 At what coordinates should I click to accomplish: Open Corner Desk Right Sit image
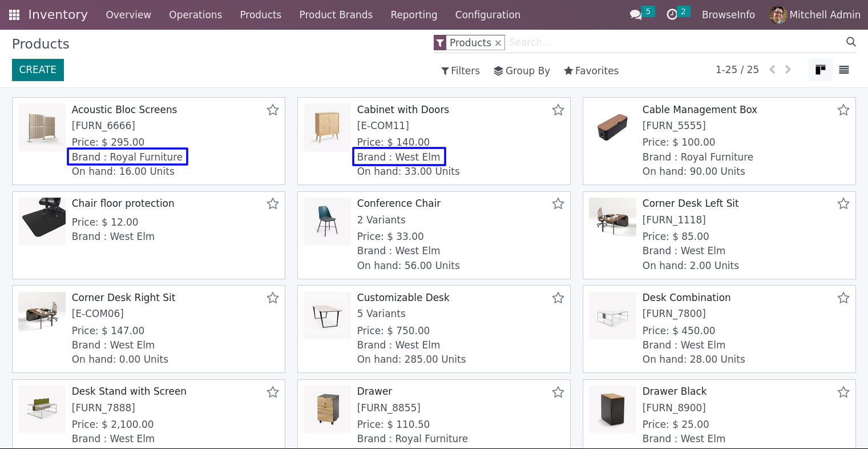[x=42, y=315]
